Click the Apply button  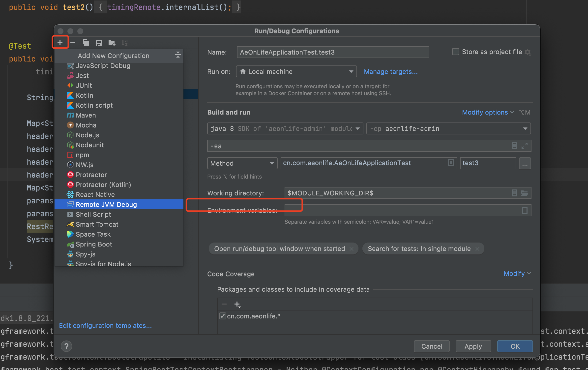coord(473,346)
